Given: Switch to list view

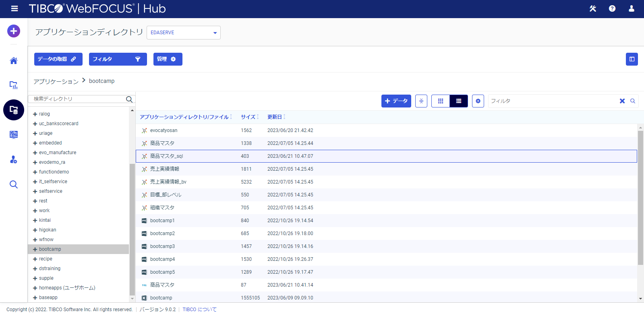Looking at the screenshot, I should tap(458, 101).
